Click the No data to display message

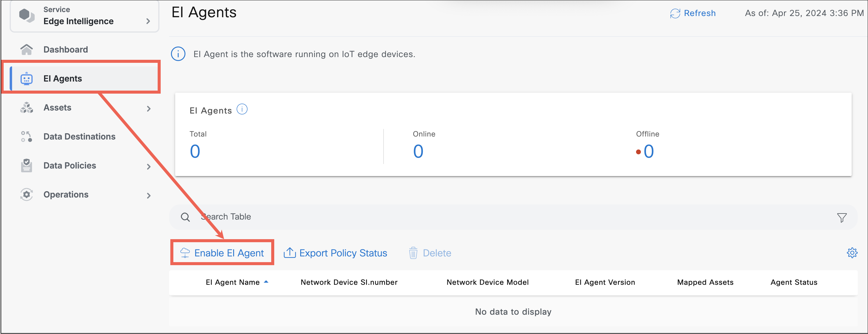coord(513,312)
